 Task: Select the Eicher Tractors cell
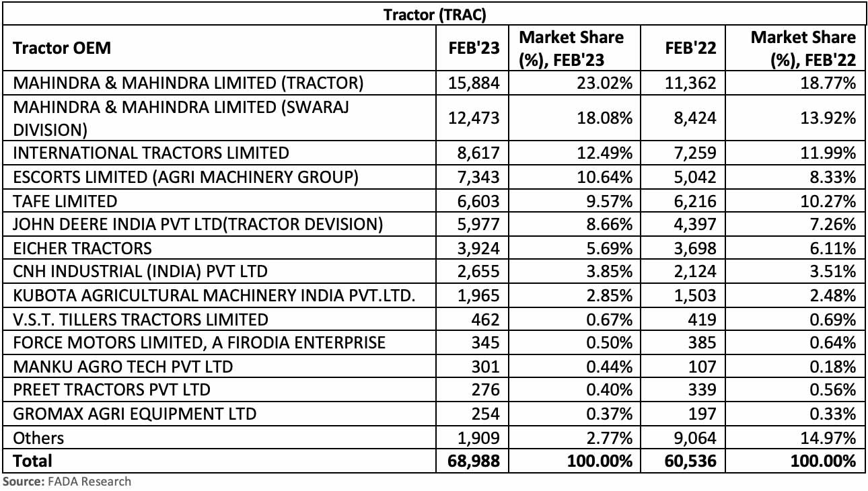coord(82,248)
